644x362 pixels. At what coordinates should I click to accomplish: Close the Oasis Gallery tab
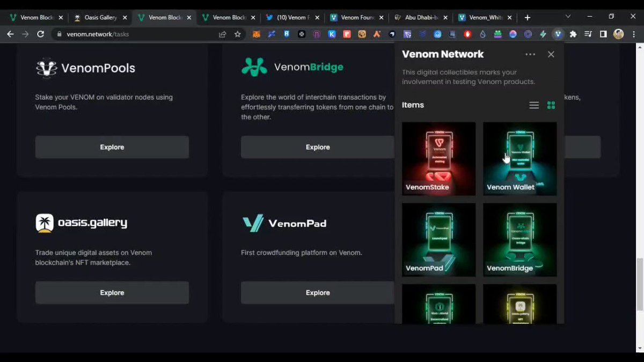point(125,17)
